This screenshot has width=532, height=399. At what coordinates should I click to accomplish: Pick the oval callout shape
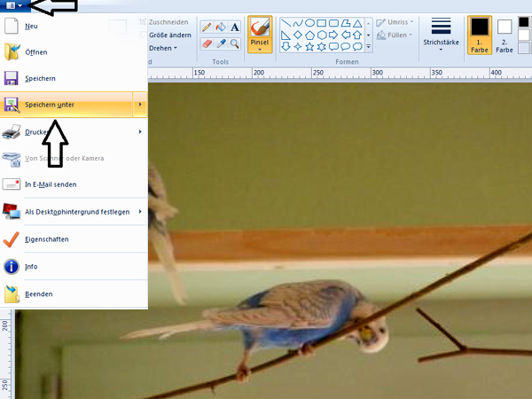point(346,46)
